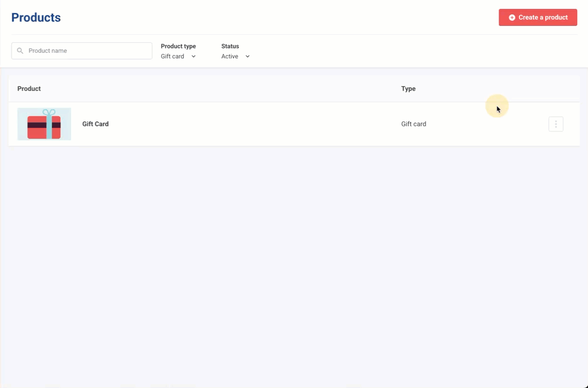This screenshot has height=388, width=588.
Task: Click the Gift Card thumbnail image
Action: (x=44, y=124)
